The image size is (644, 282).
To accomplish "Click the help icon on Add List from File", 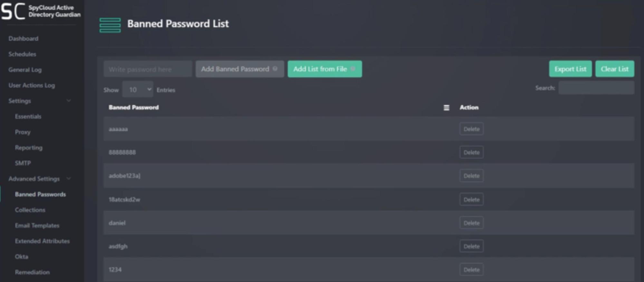I will [x=352, y=69].
